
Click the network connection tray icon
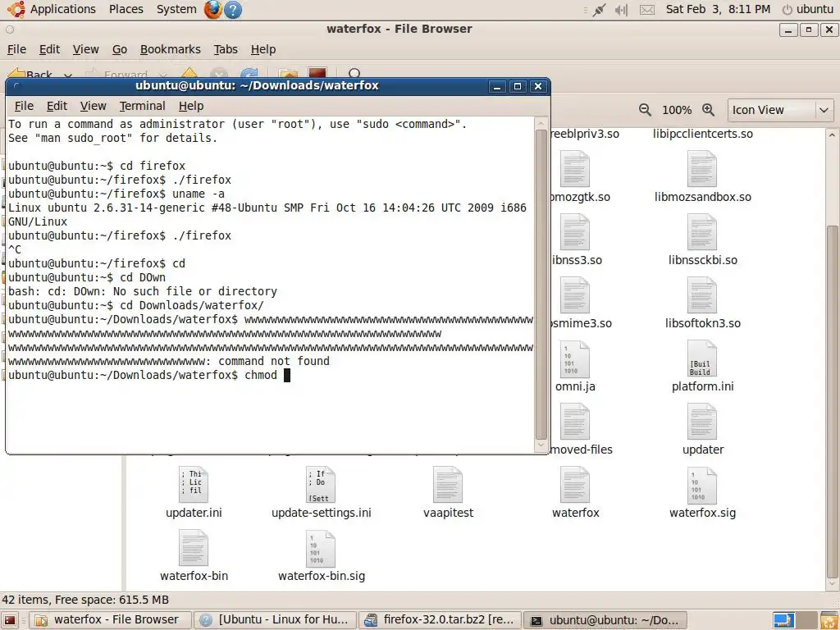(x=599, y=10)
